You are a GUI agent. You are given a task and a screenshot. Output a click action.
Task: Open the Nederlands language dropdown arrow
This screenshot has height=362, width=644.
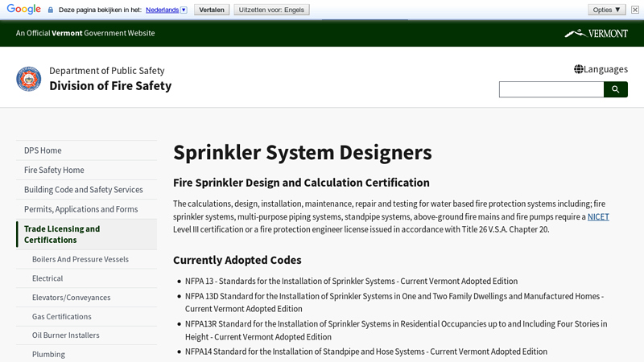(x=184, y=10)
